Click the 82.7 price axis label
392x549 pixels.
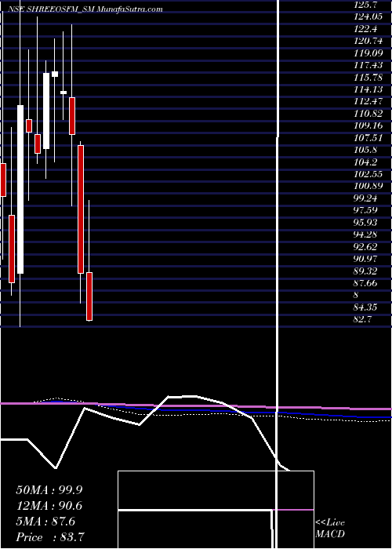pyautogui.click(x=363, y=319)
